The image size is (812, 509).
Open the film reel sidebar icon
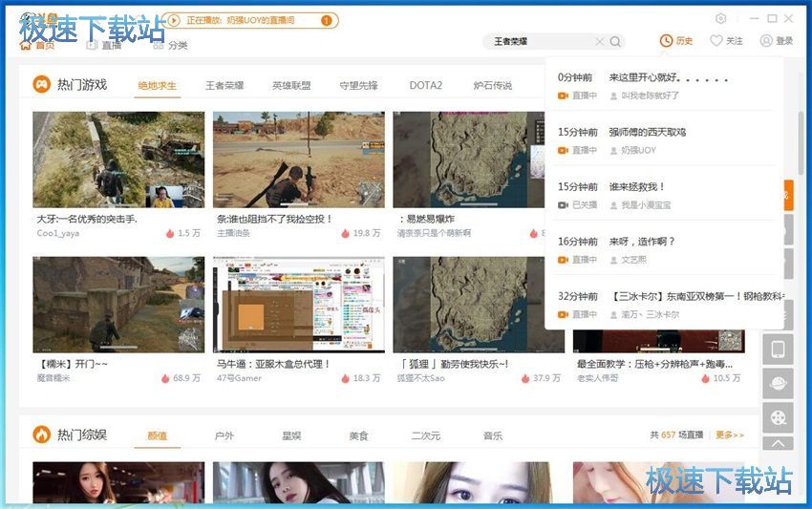coord(778,418)
